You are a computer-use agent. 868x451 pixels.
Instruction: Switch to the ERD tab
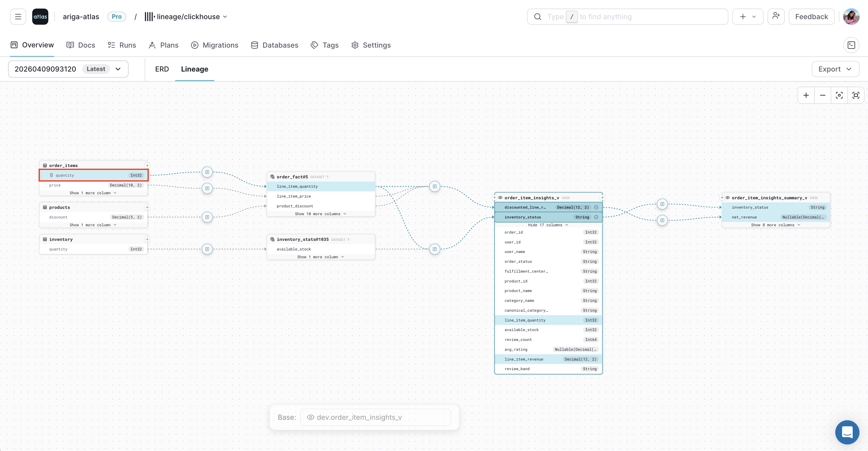click(x=162, y=69)
